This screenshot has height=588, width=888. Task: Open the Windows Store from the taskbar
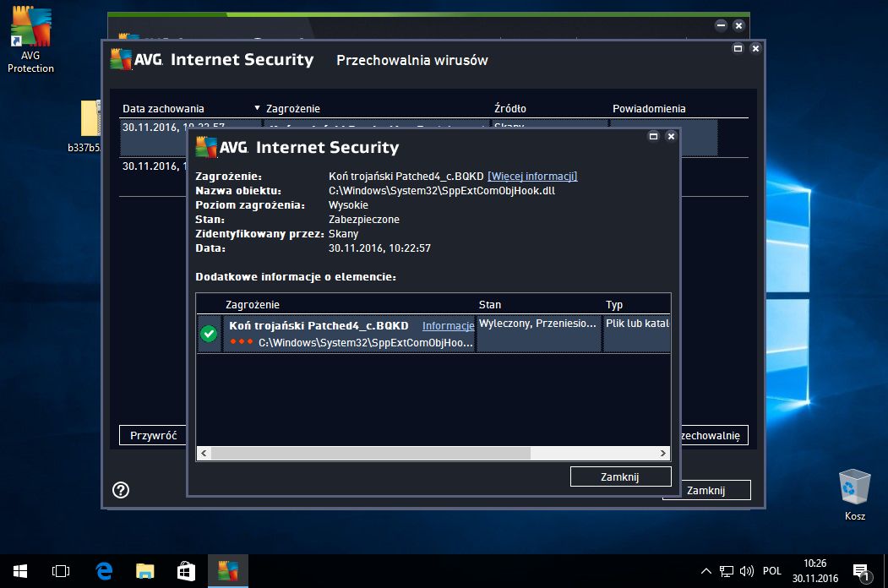(185, 571)
